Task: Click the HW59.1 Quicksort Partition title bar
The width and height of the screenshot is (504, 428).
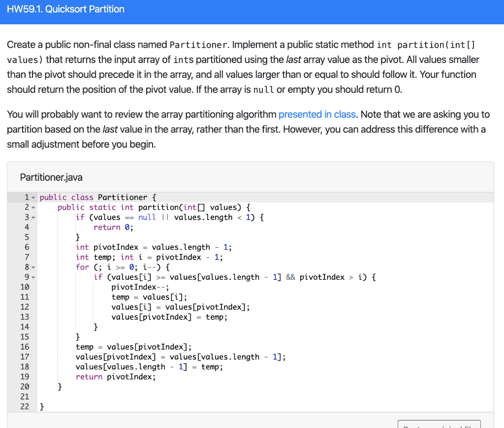Action: click(x=65, y=9)
